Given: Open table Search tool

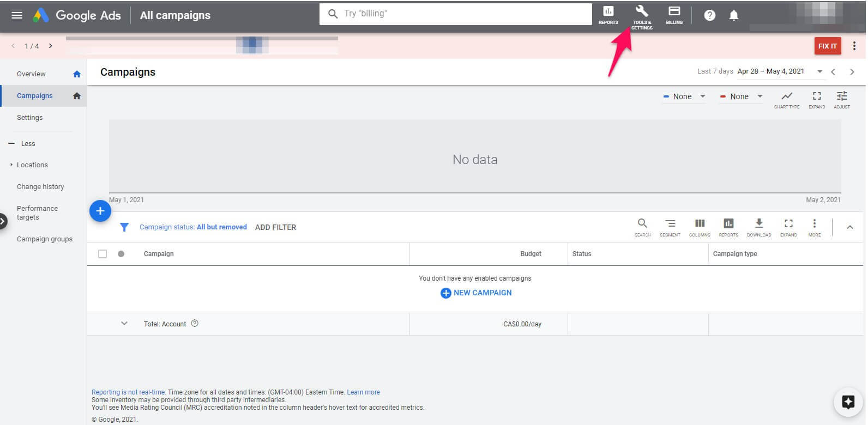Looking at the screenshot, I should point(643,227).
